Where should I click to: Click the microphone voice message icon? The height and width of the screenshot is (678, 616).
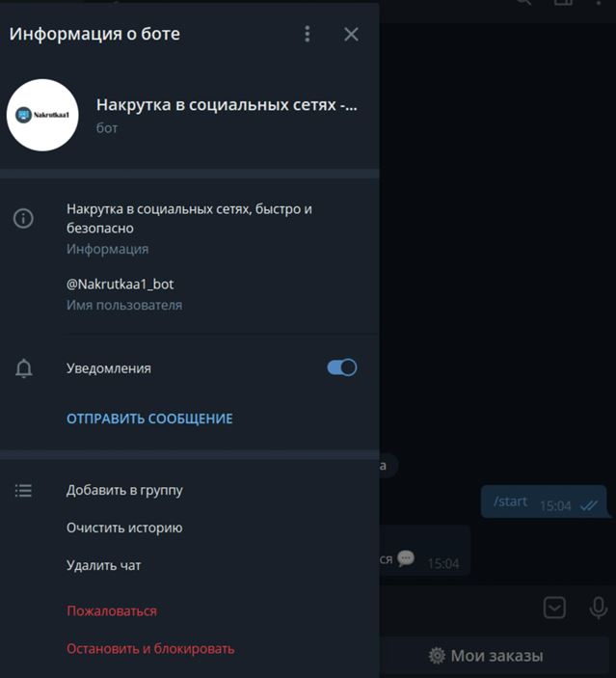tap(599, 608)
